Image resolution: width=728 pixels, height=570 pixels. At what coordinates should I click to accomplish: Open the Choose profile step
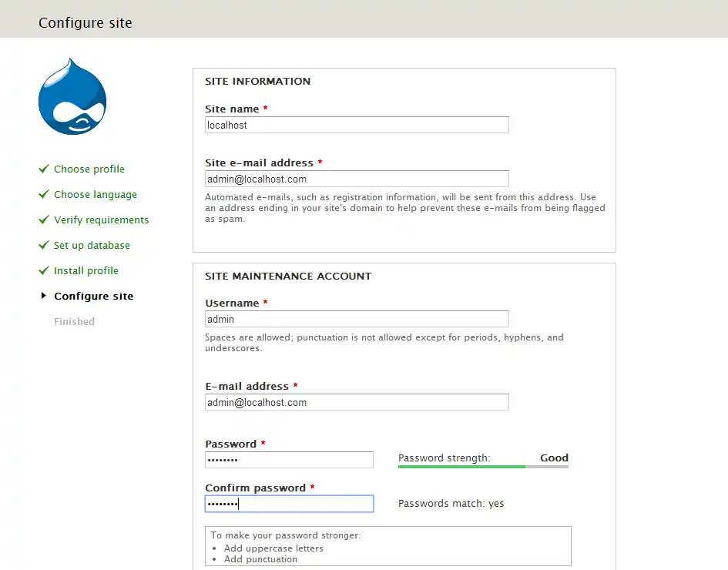(x=87, y=169)
